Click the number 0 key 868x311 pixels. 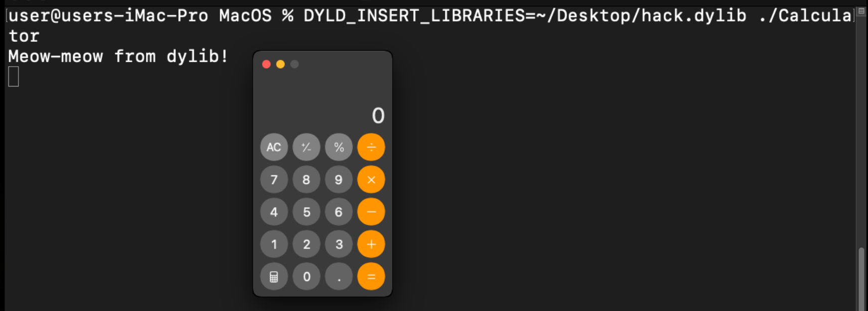click(306, 277)
